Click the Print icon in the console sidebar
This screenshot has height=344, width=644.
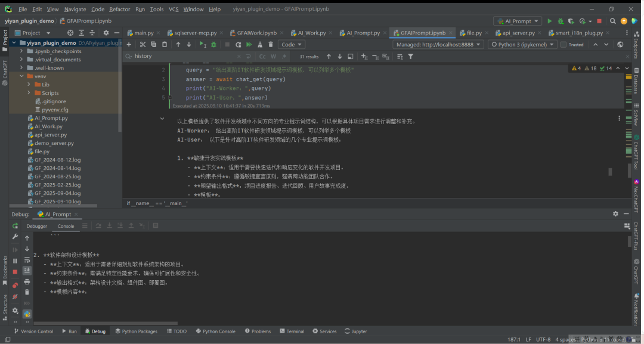click(x=27, y=281)
